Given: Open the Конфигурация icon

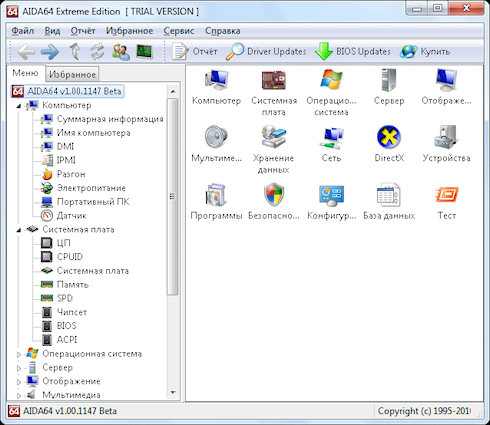Looking at the screenshot, I should pyautogui.click(x=332, y=202).
